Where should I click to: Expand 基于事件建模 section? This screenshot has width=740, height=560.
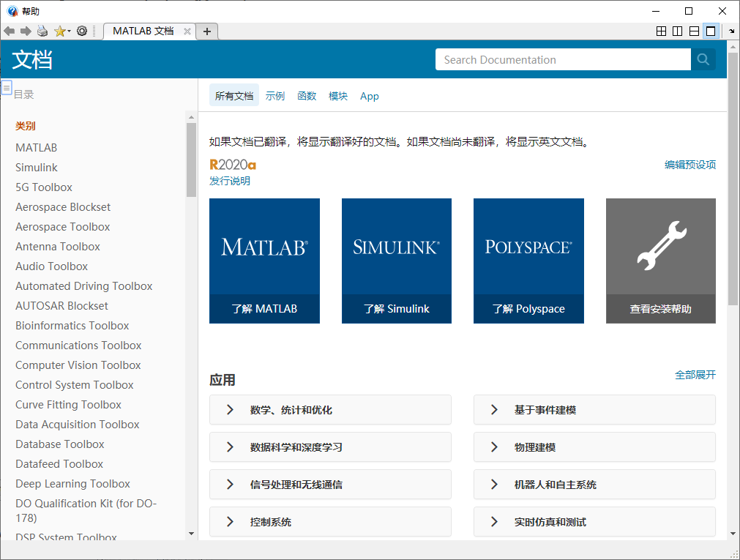click(594, 410)
